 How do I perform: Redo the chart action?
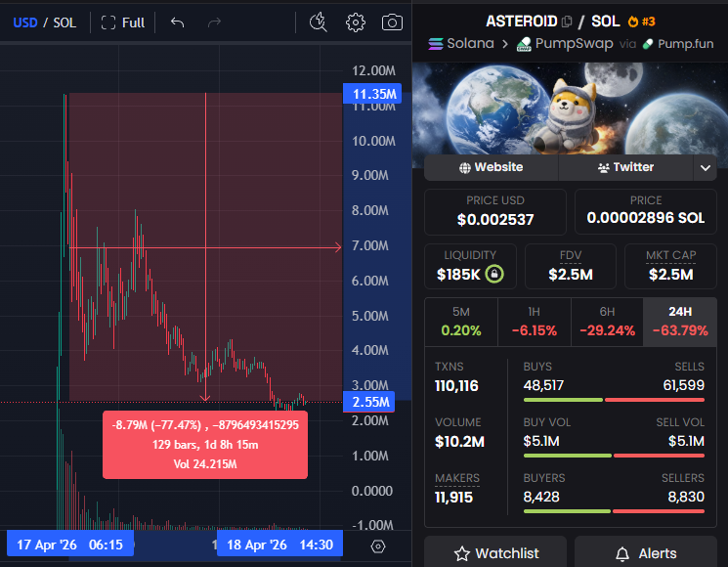[214, 22]
